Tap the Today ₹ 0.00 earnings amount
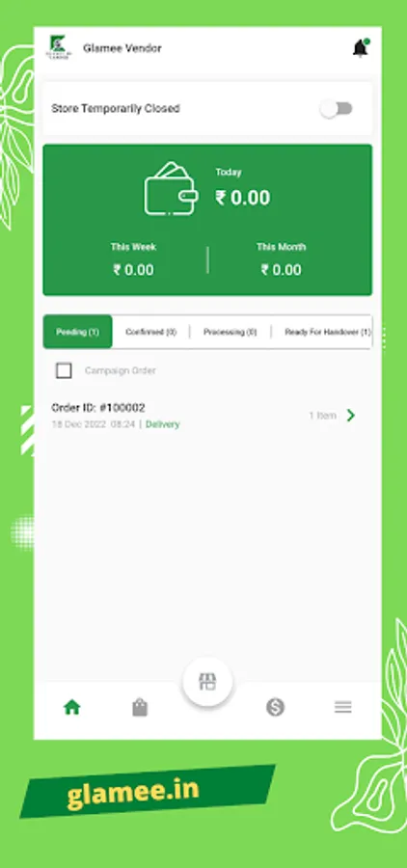This screenshot has height=868, width=407. pos(242,198)
